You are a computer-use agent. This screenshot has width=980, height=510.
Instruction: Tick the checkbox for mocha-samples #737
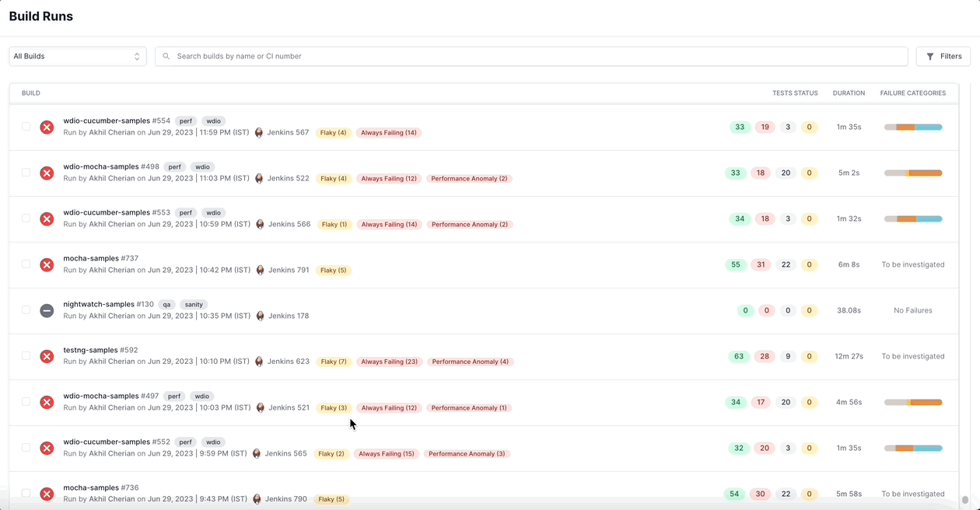pos(26,264)
